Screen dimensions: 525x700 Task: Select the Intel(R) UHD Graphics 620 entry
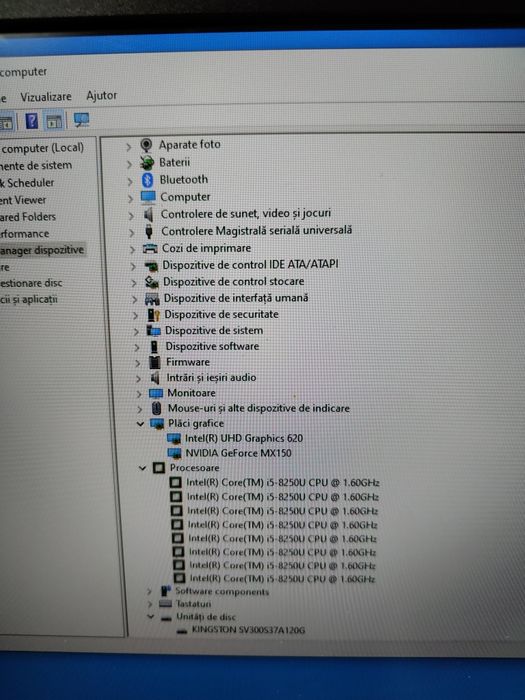(244, 438)
